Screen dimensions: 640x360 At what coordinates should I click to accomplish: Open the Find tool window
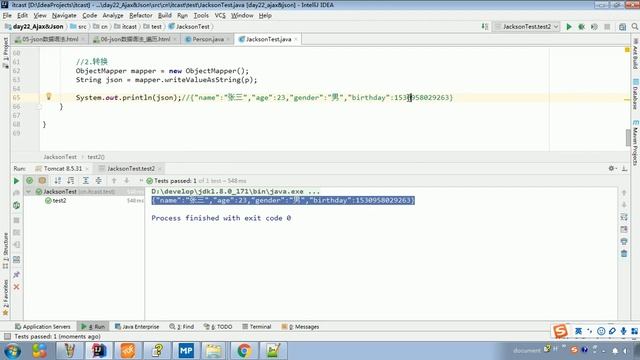[x=182, y=327]
